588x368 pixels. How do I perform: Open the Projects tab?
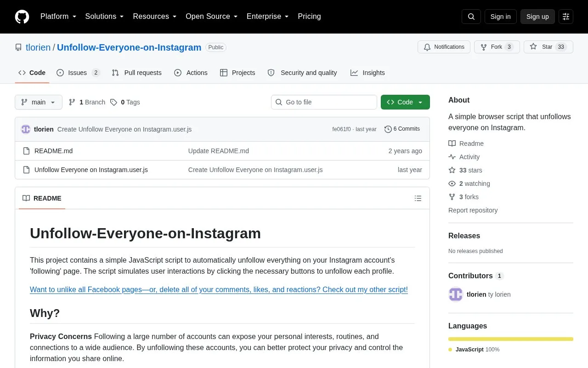[237, 73]
